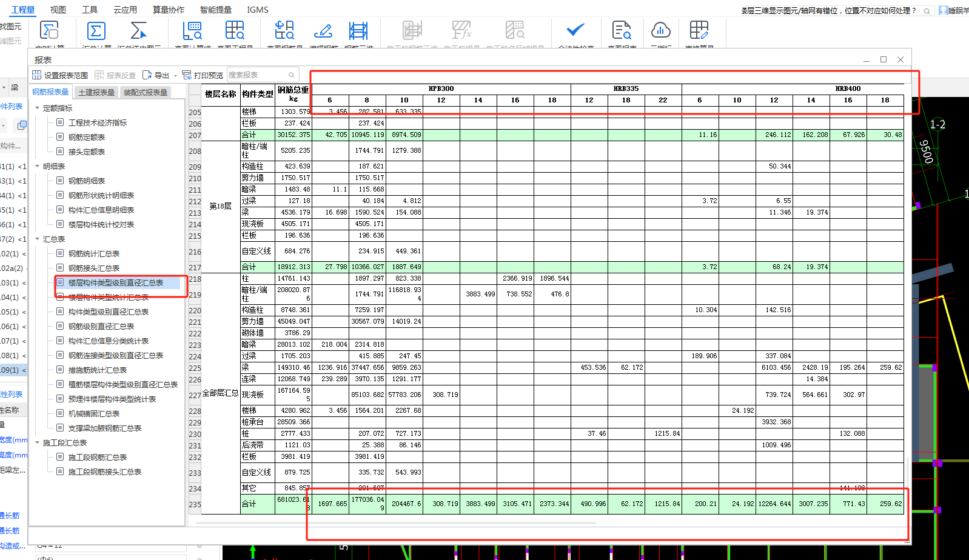Select 构件汇总信息明细表 report
969x560 pixels.
pos(101,210)
